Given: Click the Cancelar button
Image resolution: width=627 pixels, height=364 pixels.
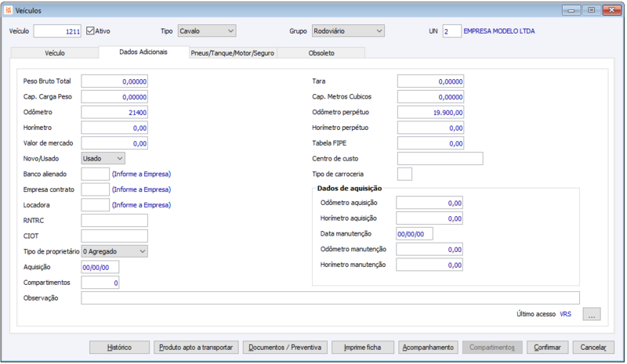Looking at the screenshot, I should (593, 348).
